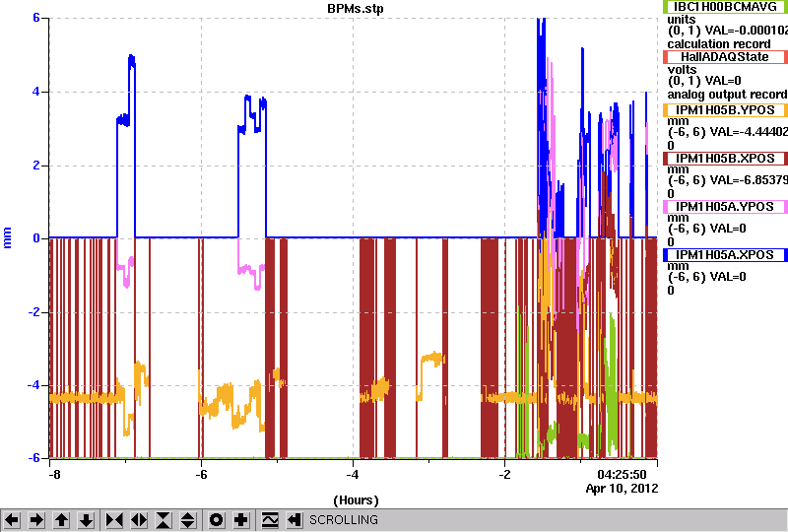Click the horizontal bowtie time-zoom icon
Viewport: 788px width, 532px height.
(x=114, y=520)
